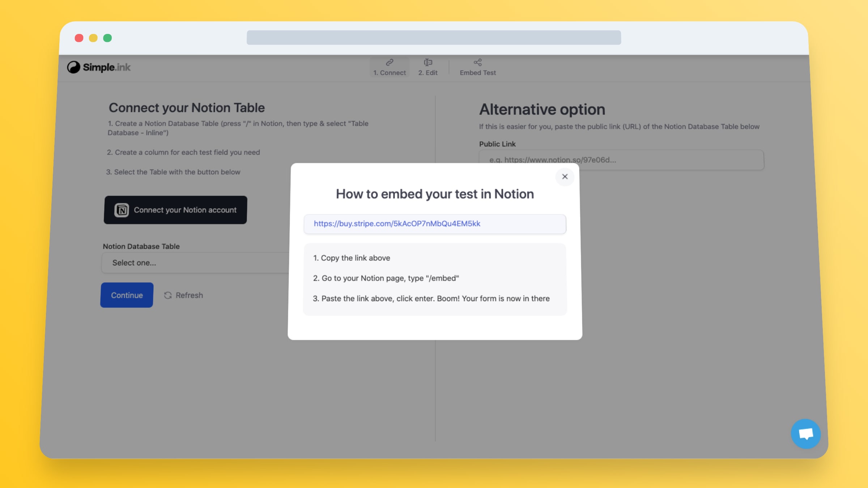868x488 pixels.
Task: Click the buy.stripe.com embed link field
Action: pos(435,224)
